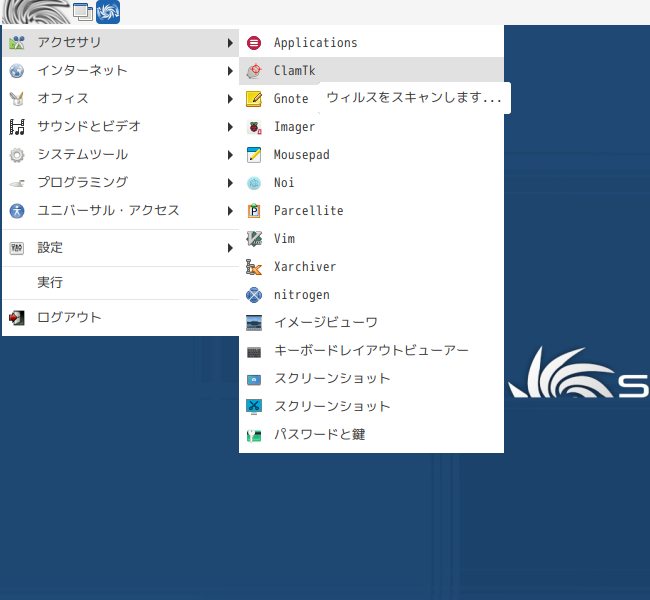Viewport: 650px width, 600px height.
Task: Click the start menu swirl logo in panel
Action: tap(36, 12)
